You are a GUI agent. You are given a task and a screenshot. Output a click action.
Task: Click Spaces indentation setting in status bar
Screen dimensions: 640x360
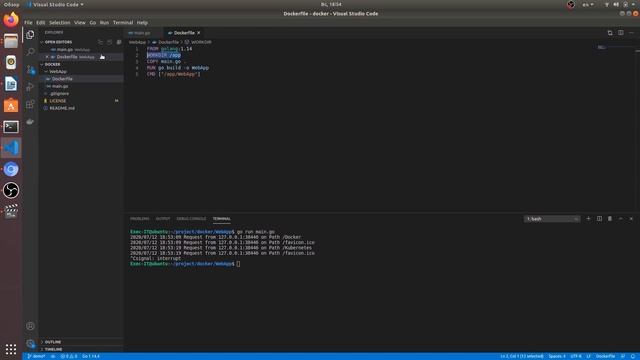click(x=557, y=356)
